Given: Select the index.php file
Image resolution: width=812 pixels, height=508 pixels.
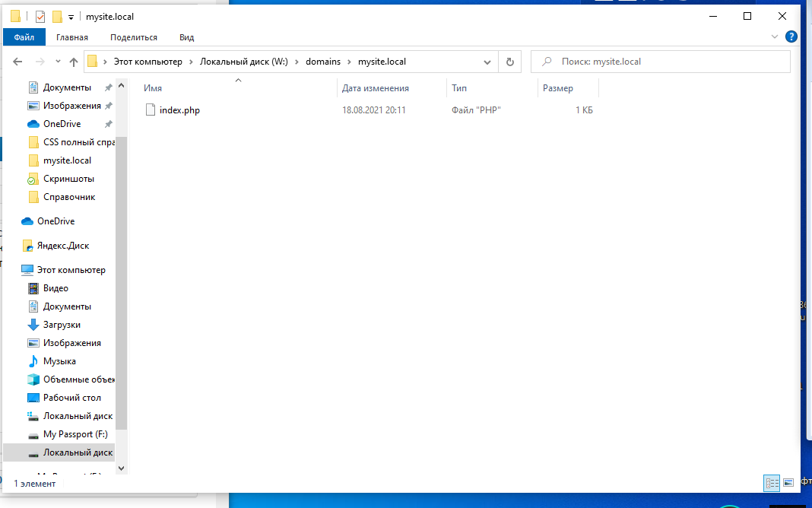Looking at the screenshot, I should click(179, 110).
